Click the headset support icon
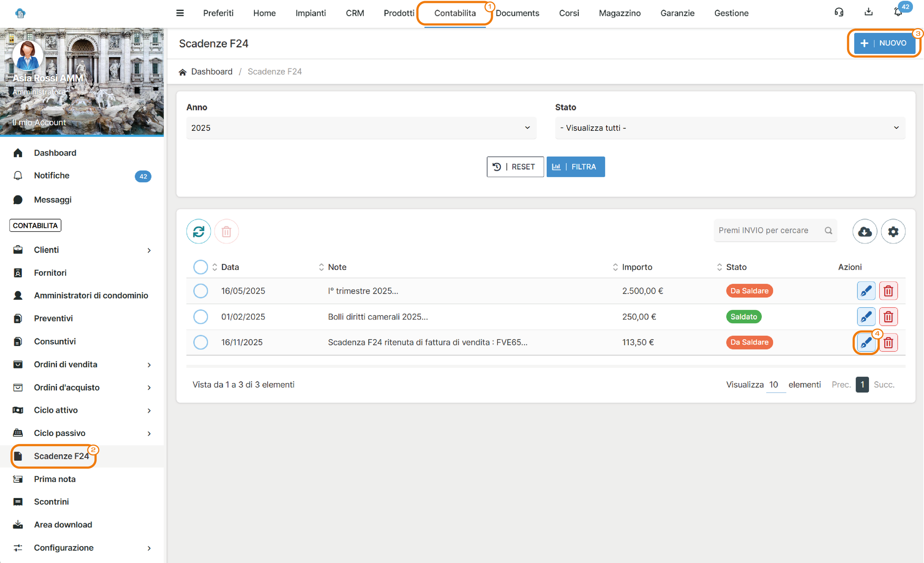Viewport: 924px width, 563px height. 839,12
